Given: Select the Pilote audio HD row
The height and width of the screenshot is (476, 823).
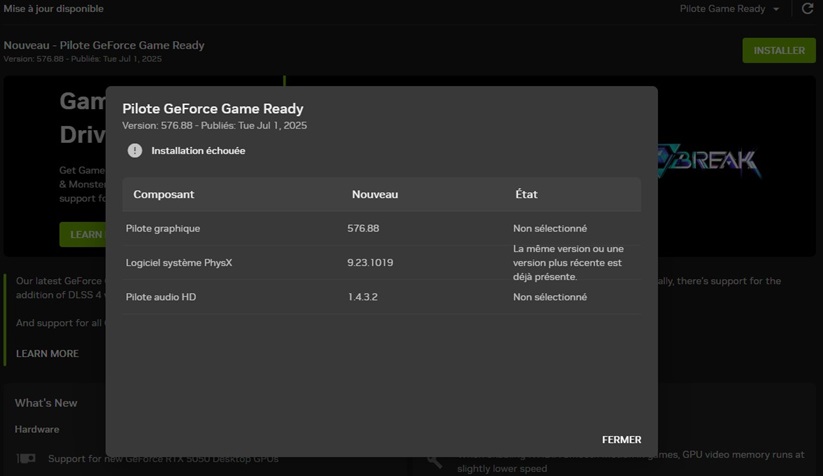Looking at the screenshot, I should point(382,297).
